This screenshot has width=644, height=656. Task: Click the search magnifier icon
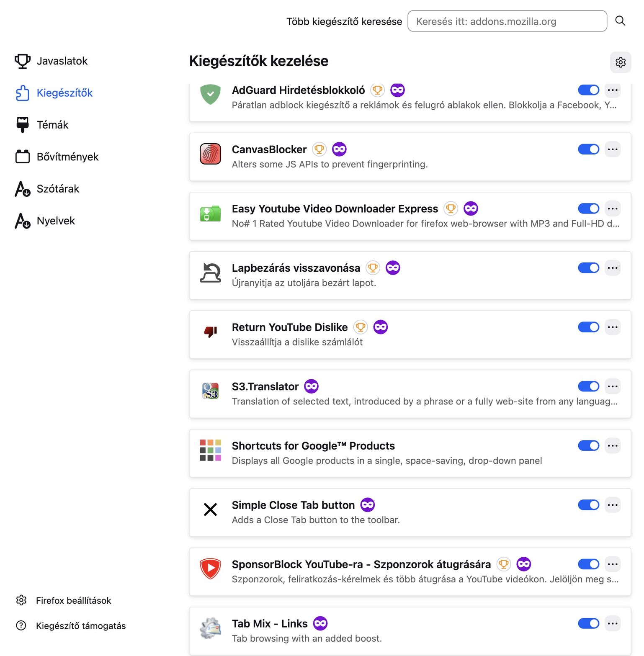click(x=620, y=21)
